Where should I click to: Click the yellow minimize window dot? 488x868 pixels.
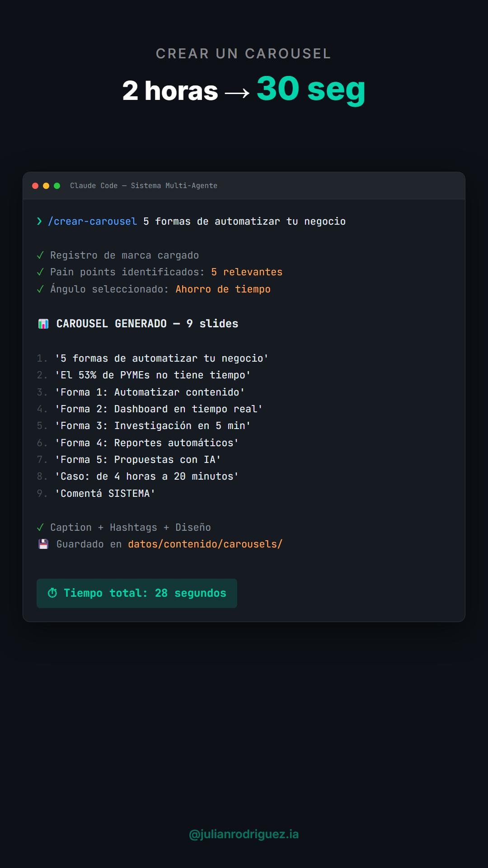click(x=46, y=186)
